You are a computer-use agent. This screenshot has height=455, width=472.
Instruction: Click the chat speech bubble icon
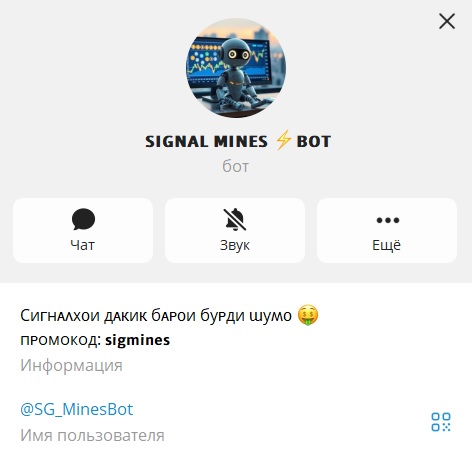(83, 219)
